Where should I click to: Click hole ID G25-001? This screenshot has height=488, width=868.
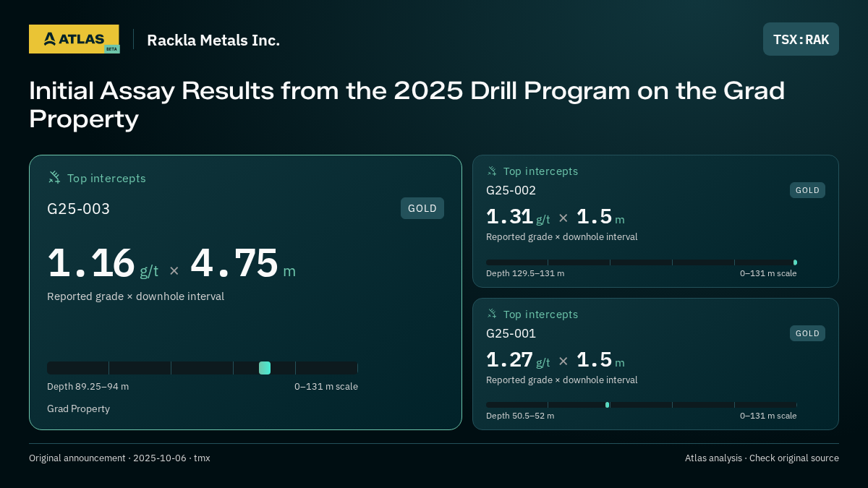pyautogui.click(x=511, y=333)
